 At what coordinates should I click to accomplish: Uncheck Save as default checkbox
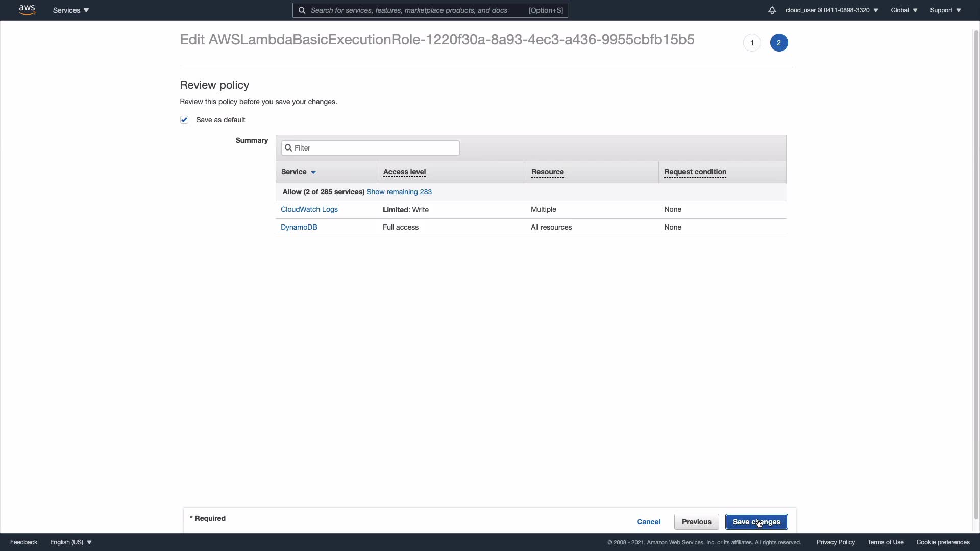point(184,120)
